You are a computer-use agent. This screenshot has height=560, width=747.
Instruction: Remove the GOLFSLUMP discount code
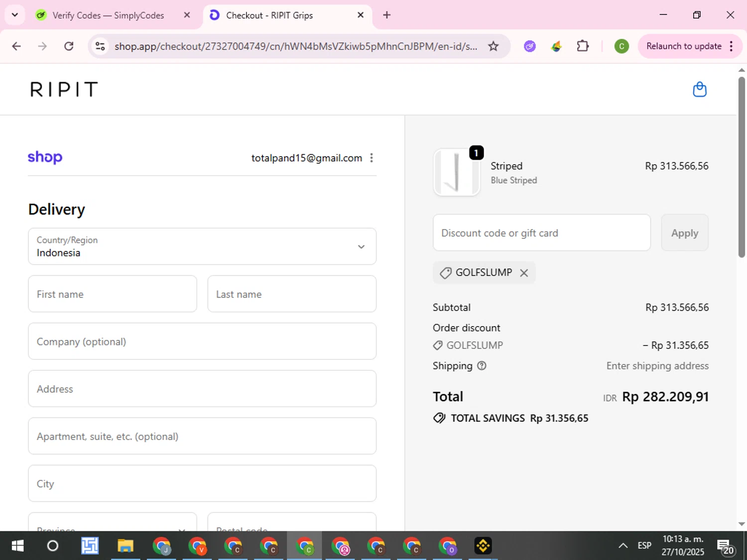(524, 273)
